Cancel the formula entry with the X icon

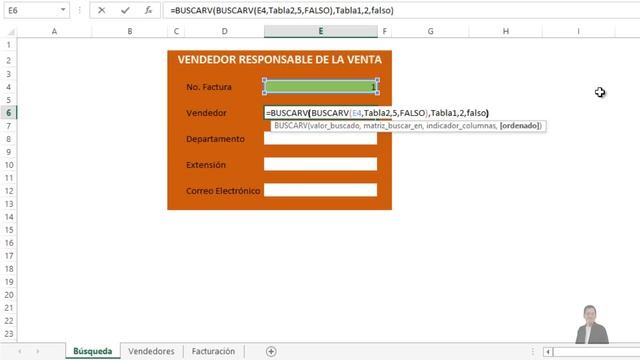(x=102, y=10)
